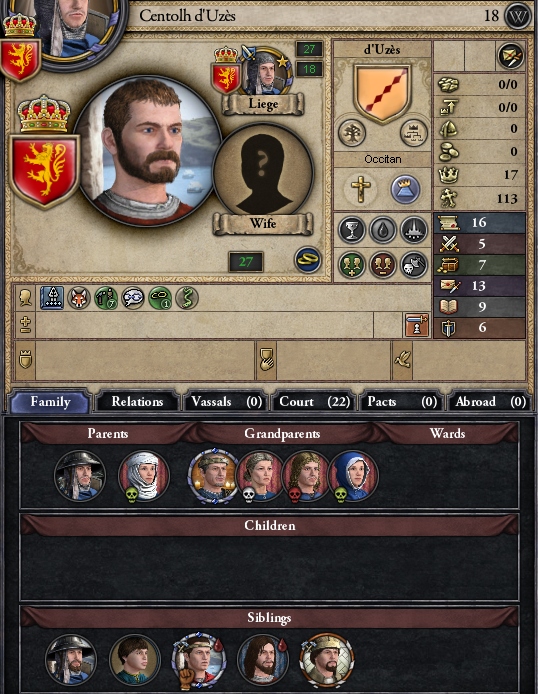Screen dimensions: 538x694
Task: Open the Court (22) tab
Action: click(314, 401)
